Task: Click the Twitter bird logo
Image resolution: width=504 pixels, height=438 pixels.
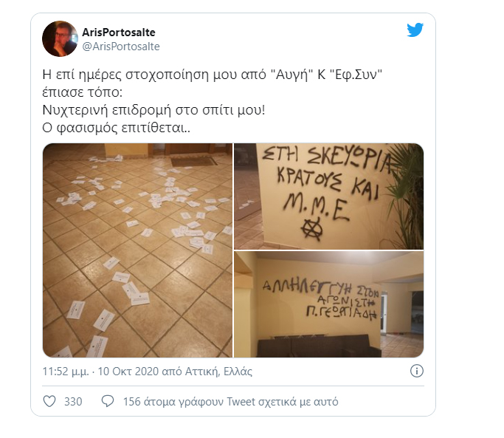Action: (415, 30)
